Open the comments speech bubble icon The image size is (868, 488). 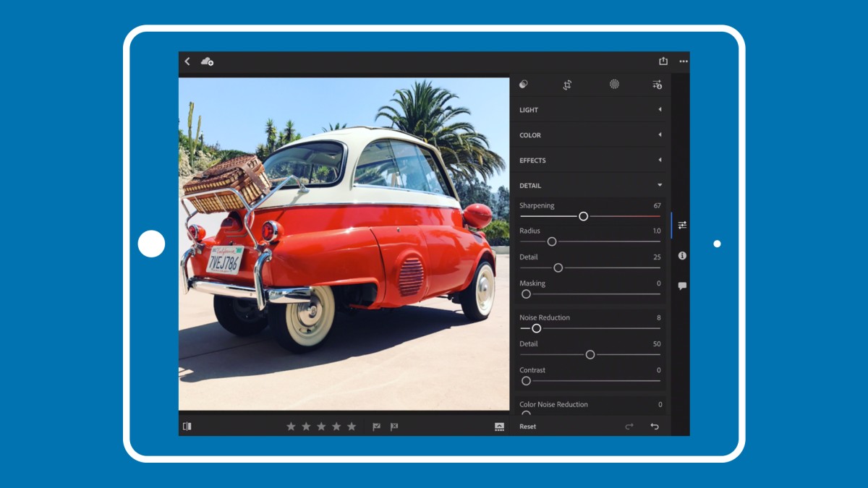[682, 286]
